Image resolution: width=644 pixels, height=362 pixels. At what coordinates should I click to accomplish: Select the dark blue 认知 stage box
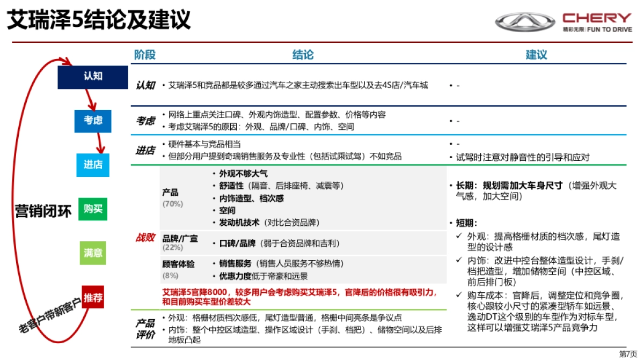tap(92, 77)
